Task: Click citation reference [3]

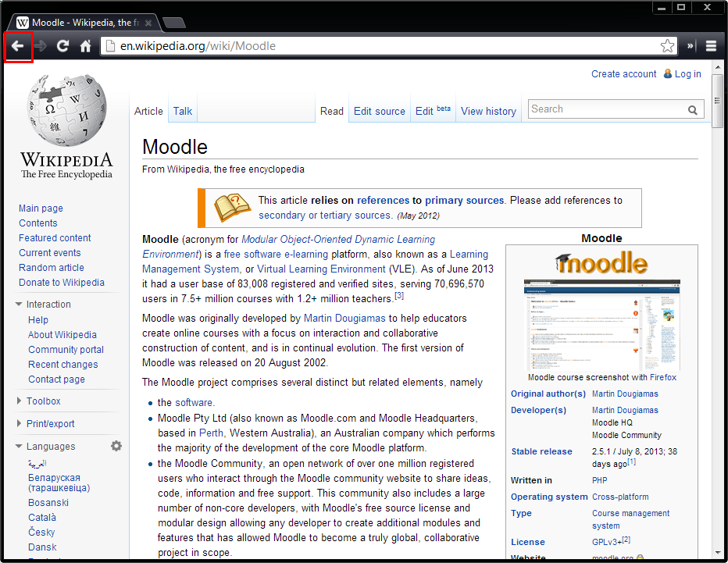Action: point(399,296)
